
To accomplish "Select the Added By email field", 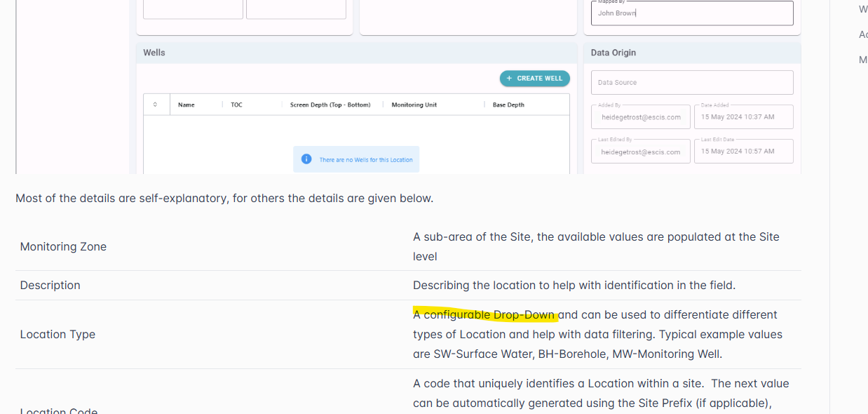I will 640,117.
